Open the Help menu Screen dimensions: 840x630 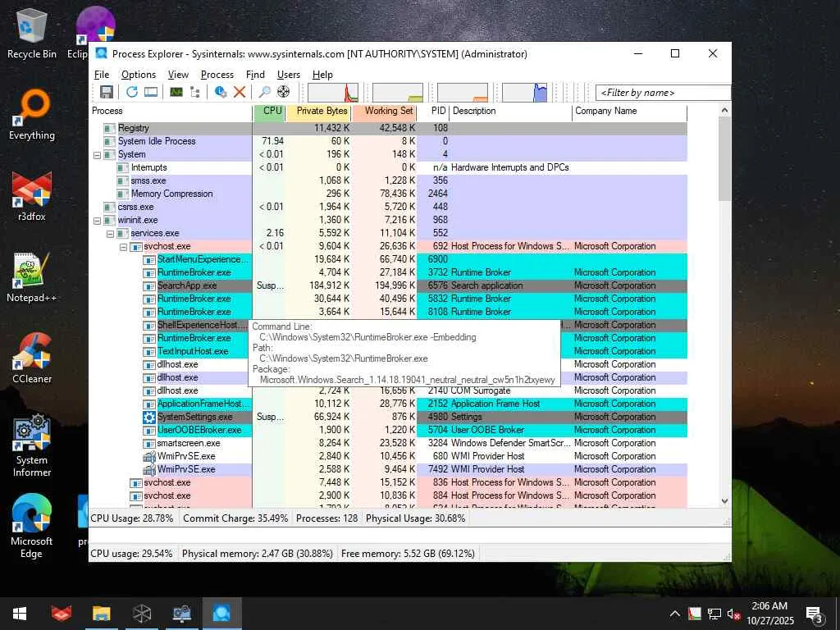(x=322, y=75)
